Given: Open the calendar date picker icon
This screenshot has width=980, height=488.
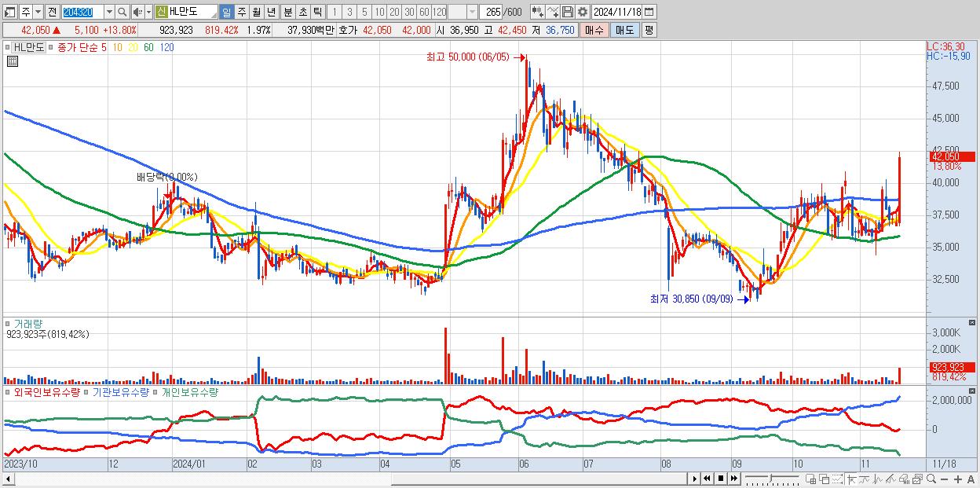Looking at the screenshot, I should (649, 12).
